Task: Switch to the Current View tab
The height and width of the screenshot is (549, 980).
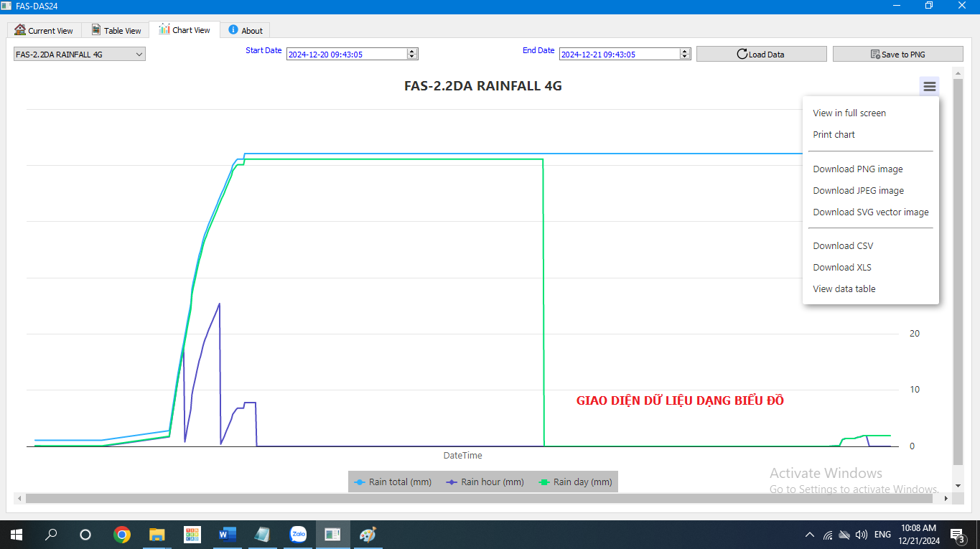Action: [x=45, y=30]
